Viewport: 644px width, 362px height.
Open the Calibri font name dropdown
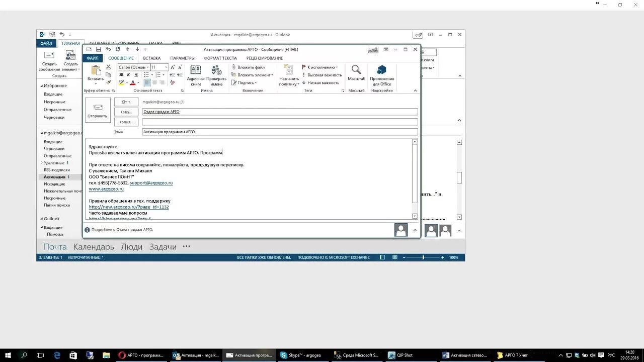tap(147, 67)
